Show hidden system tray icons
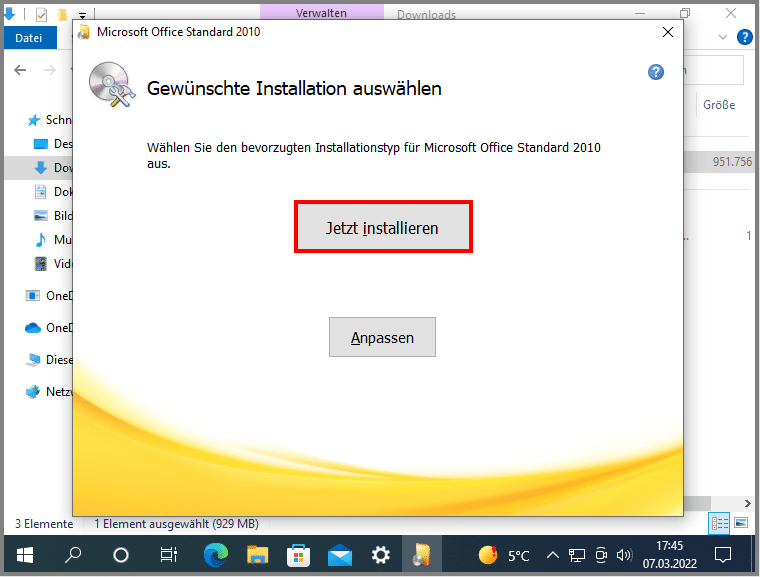The width and height of the screenshot is (760, 577). [552, 554]
